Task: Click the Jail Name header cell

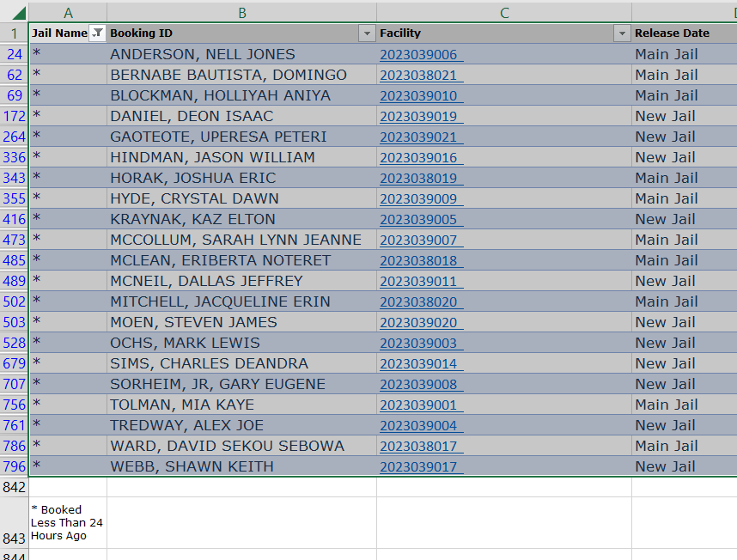Action: click(58, 33)
